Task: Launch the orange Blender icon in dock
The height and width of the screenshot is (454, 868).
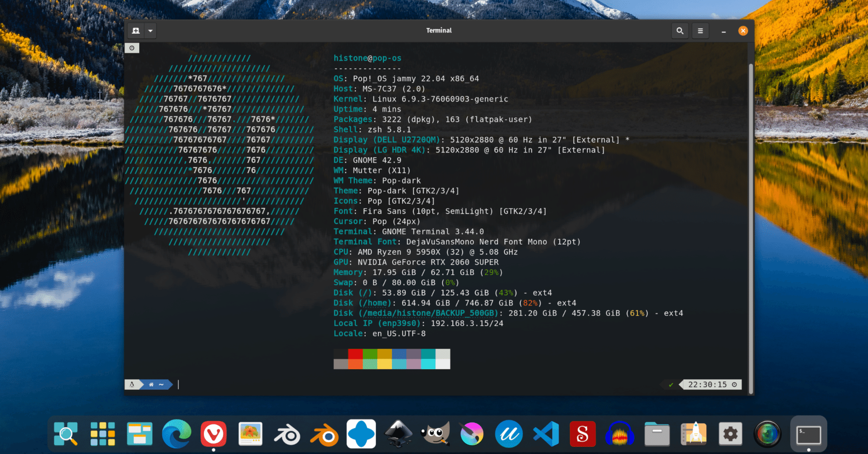Action: pos(324,435)
